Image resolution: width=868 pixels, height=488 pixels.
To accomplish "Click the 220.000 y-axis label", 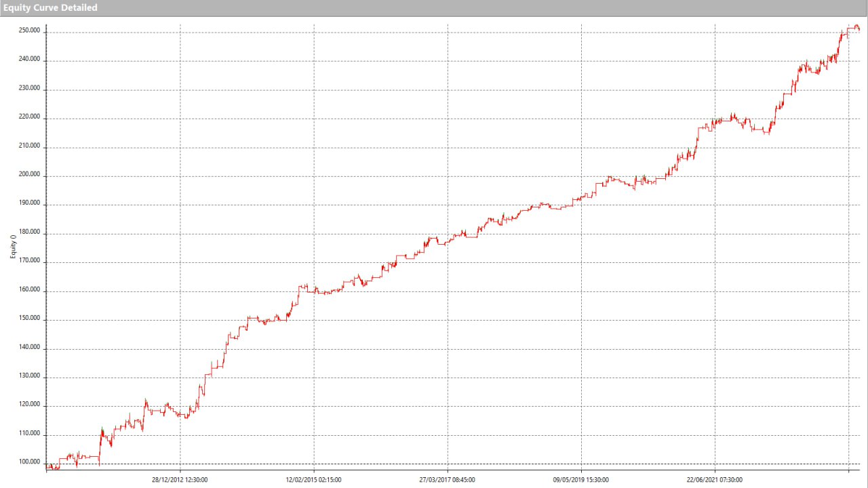I will [31, 118].
